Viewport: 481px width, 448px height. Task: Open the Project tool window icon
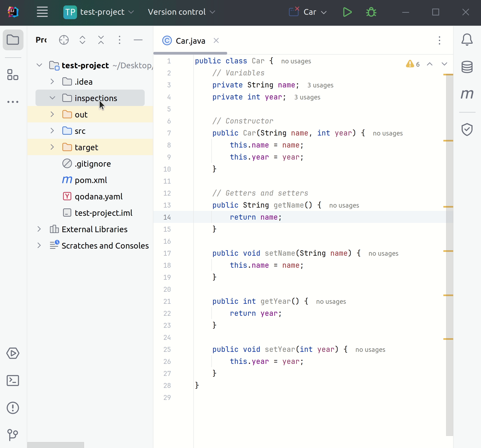(13, 40)
